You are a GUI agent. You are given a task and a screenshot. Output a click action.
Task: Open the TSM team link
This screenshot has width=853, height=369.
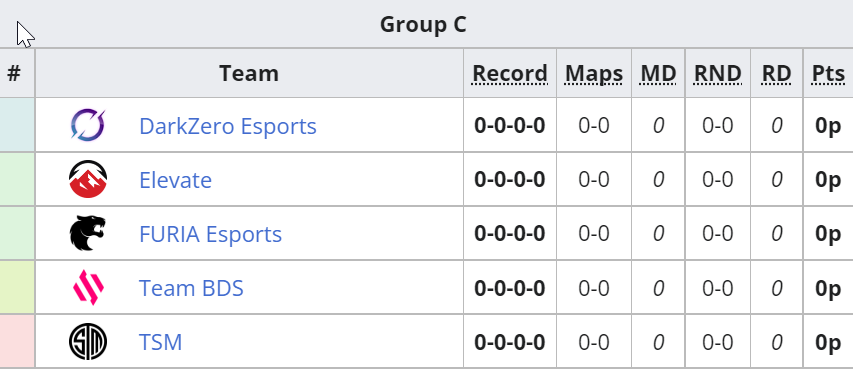160,342
